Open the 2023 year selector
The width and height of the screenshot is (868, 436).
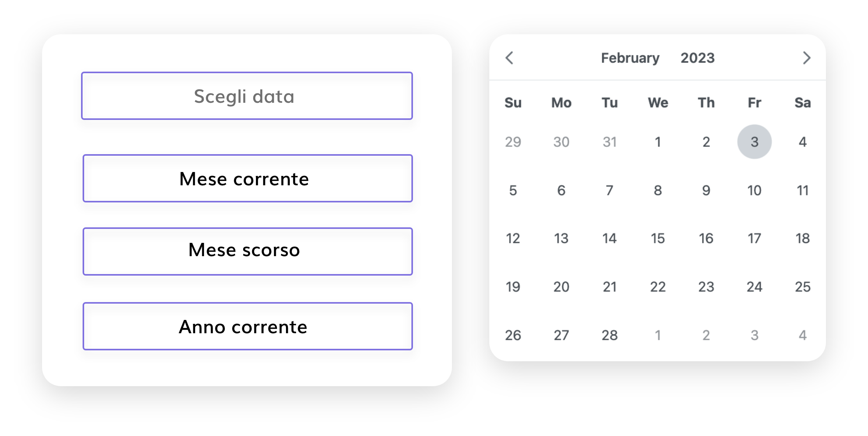coord(697,58)
